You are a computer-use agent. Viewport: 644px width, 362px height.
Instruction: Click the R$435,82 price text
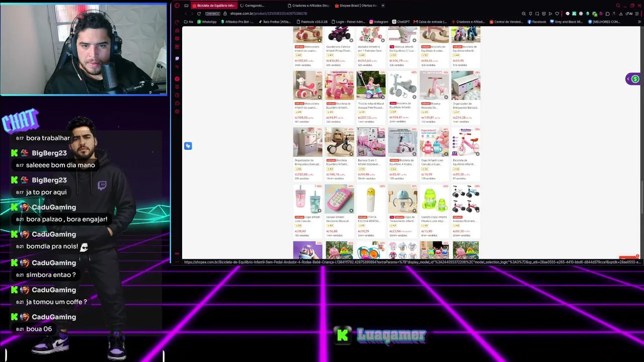pyautogui.click(x=333, y=61)
